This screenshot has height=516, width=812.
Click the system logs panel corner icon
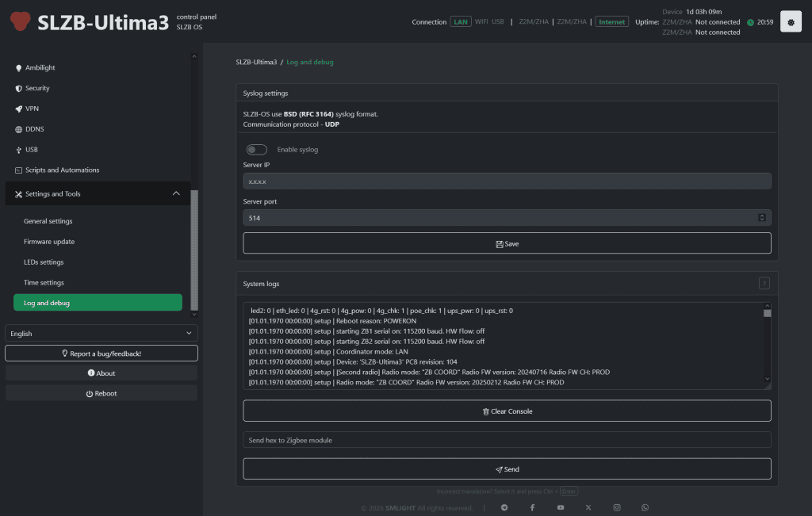pos(764,283)
